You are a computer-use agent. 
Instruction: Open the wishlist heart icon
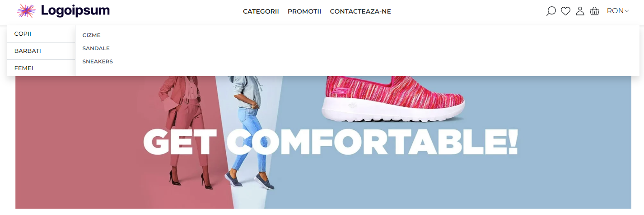[x=565, y=11]
